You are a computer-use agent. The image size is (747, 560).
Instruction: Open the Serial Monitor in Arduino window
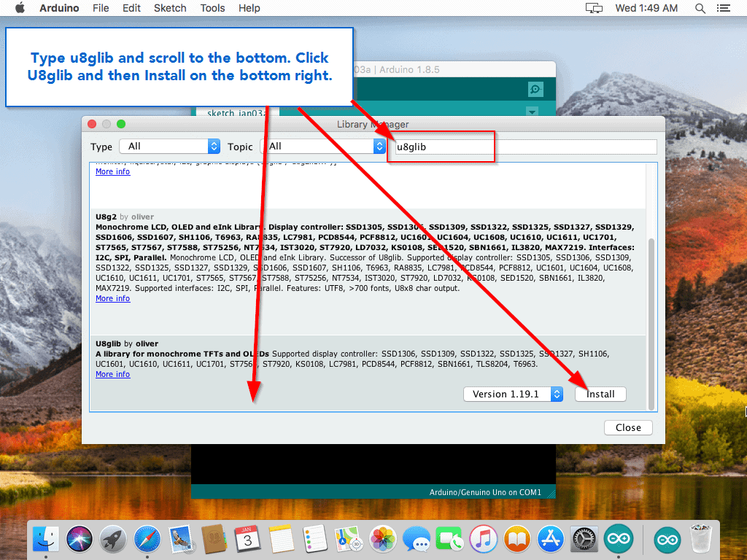(x=535, y=89)
